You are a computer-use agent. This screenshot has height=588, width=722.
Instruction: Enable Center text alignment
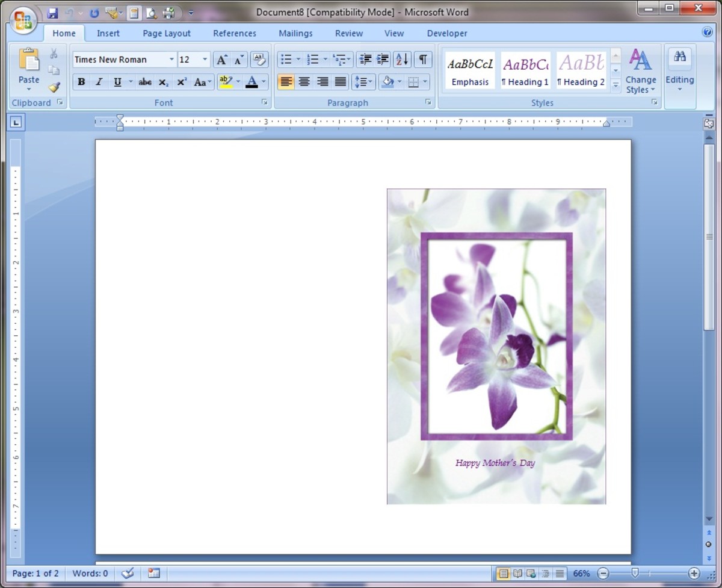[304, 82]
